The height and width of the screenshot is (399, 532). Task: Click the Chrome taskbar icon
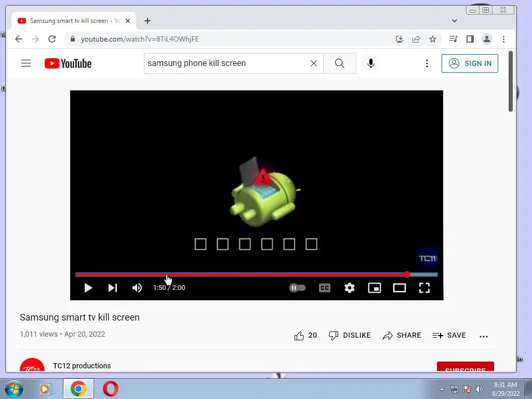pyautogui.click(x=78, y=389)
